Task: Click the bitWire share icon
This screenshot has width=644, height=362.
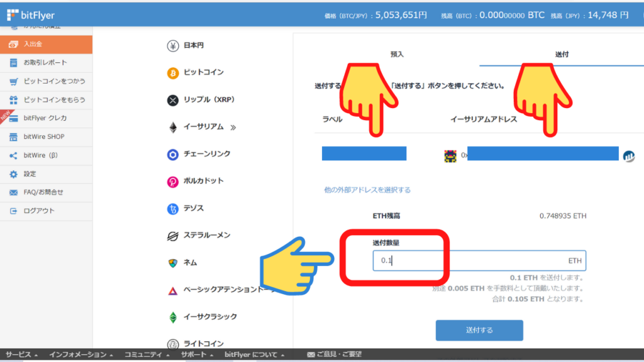Action: coord(14,156)
